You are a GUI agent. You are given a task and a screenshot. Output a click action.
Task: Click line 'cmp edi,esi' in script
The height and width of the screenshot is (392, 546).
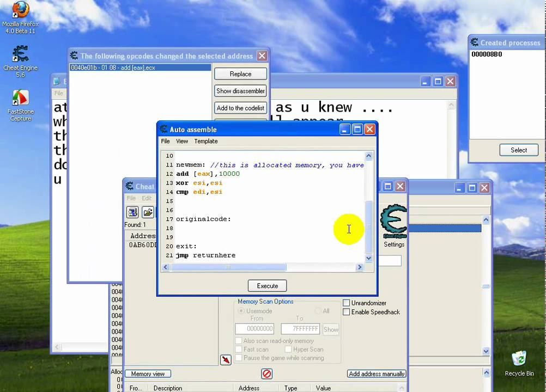pyautogui.click(x=199, y=192)
